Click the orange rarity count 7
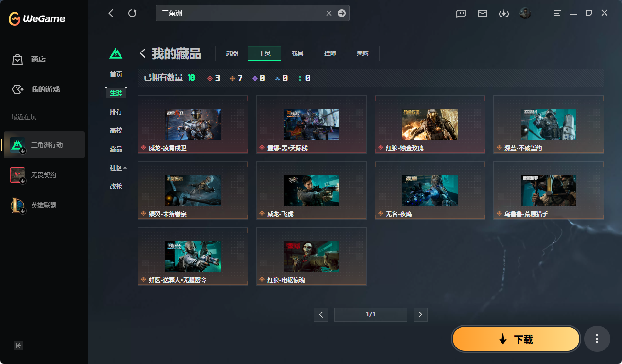This screenshot has height=364, width=622. tap(236, 78)
